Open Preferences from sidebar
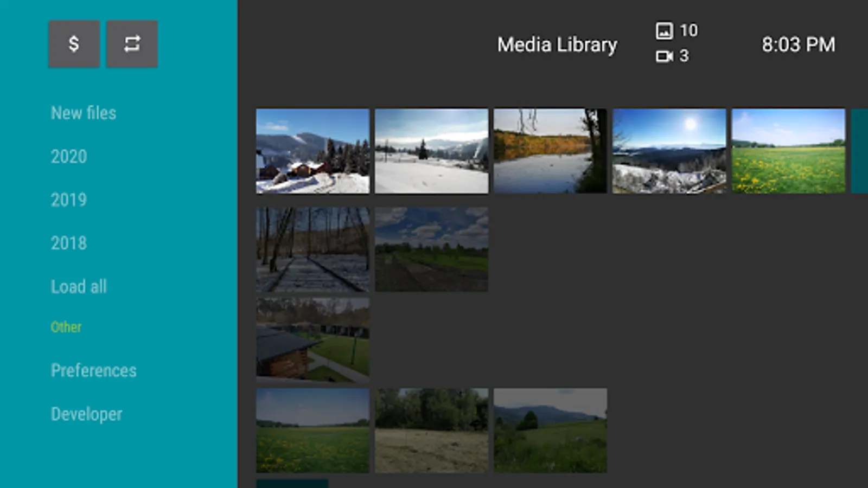 tap(94, 370)
